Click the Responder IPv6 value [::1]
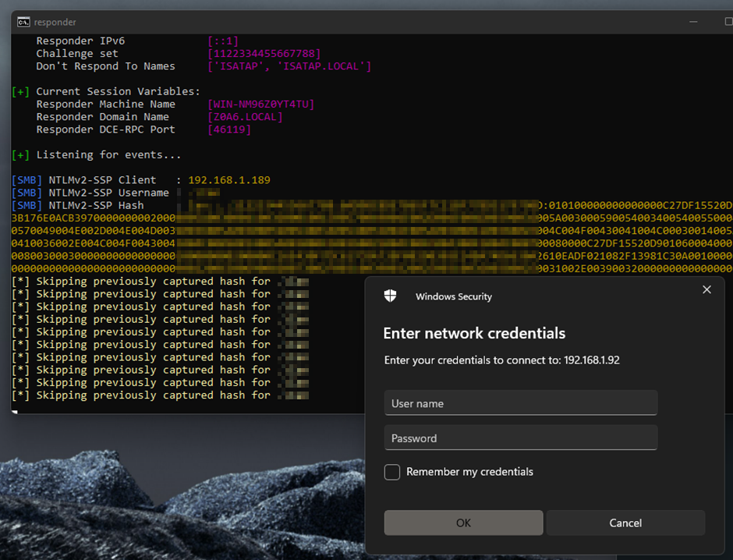This screenshot has height=560, width=733. (223, 41)
